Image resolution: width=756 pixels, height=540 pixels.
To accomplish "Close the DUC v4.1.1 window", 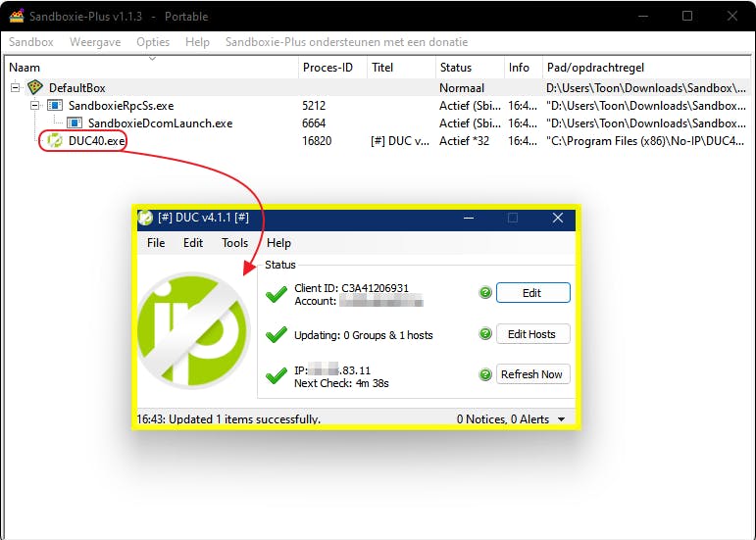I will point(558,219).
